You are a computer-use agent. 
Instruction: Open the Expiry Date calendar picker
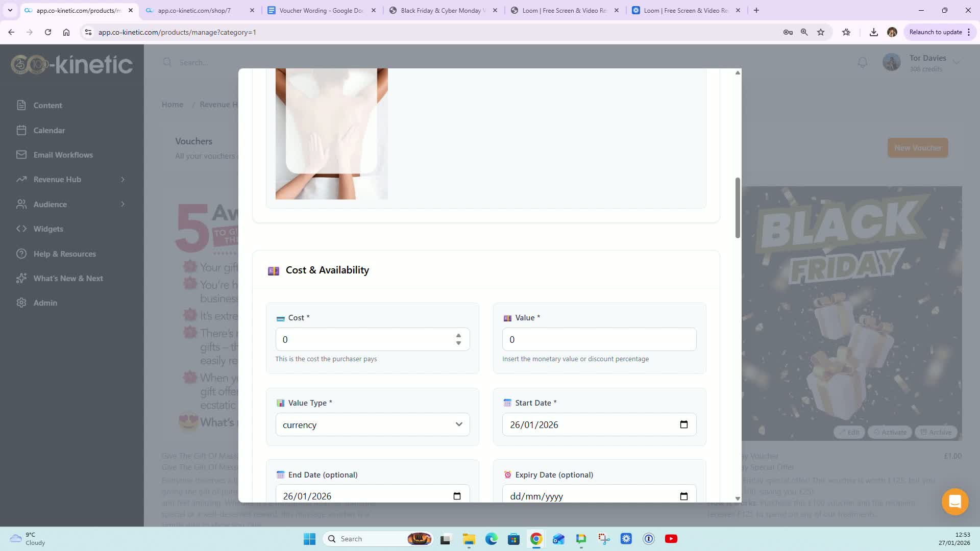[x=684, y=496]
